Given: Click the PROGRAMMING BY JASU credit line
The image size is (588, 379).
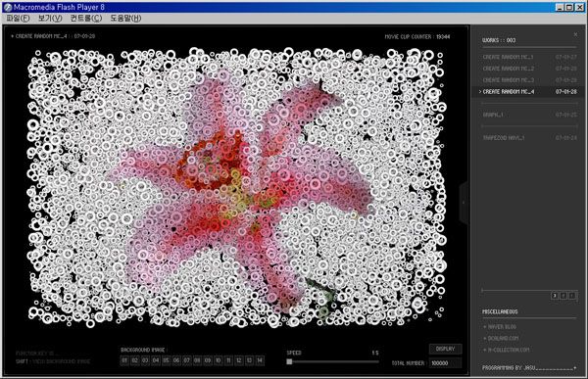Looking at the screenshot, I should [529, 368].
